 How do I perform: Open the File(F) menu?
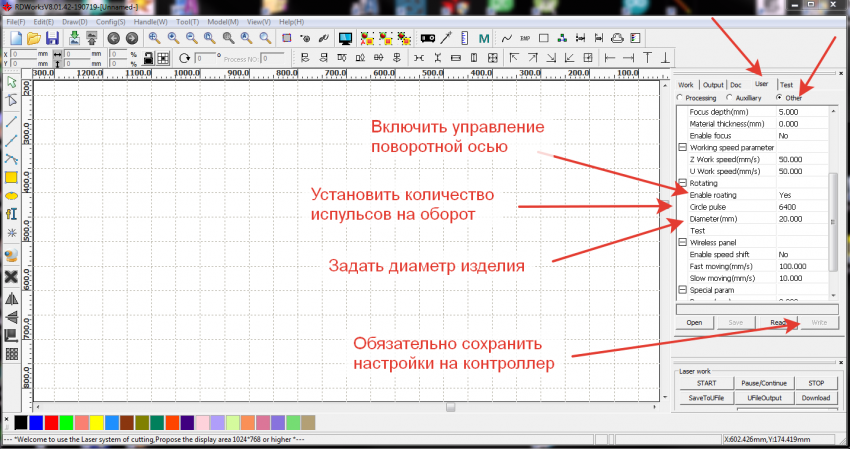point(16,22)
